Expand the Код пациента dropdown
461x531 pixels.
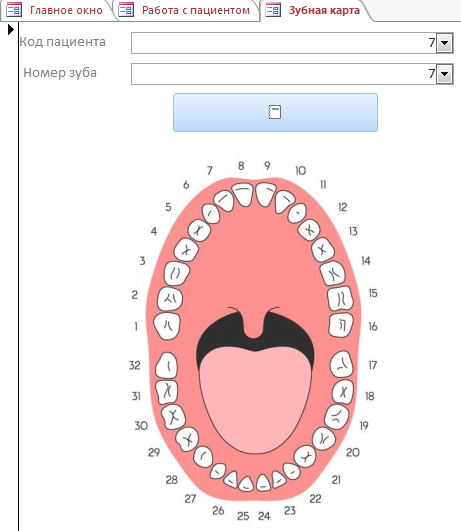444,43
